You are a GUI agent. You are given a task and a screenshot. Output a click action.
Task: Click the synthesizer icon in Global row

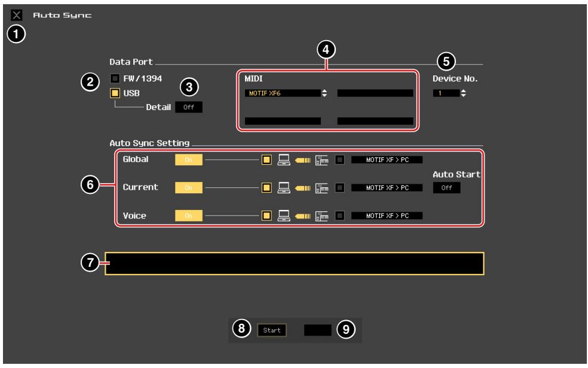click(321, 160)
